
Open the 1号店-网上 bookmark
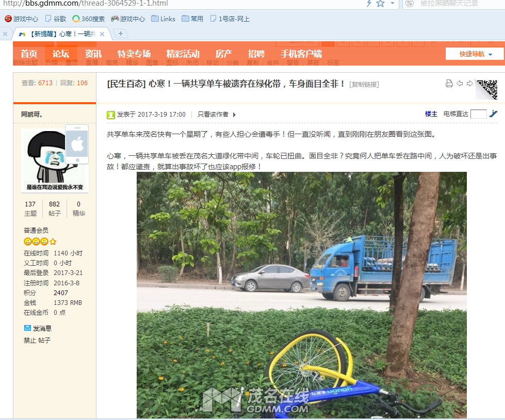(230, 19)
